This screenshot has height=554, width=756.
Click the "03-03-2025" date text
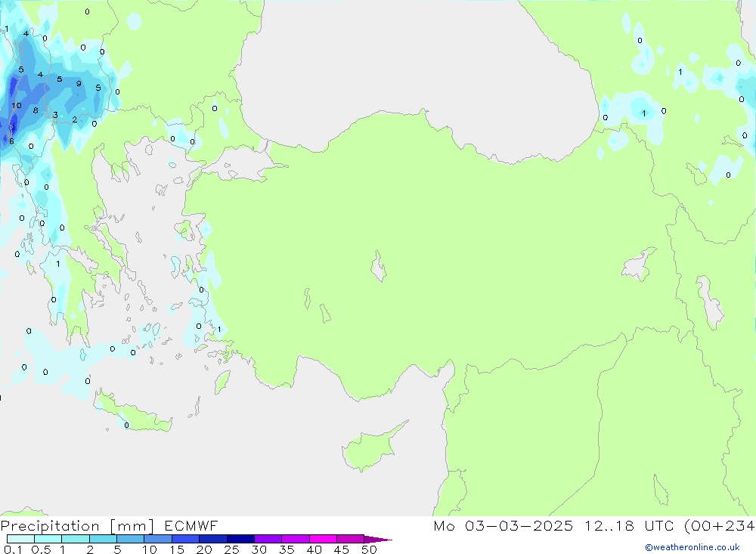tap(519, 525)
